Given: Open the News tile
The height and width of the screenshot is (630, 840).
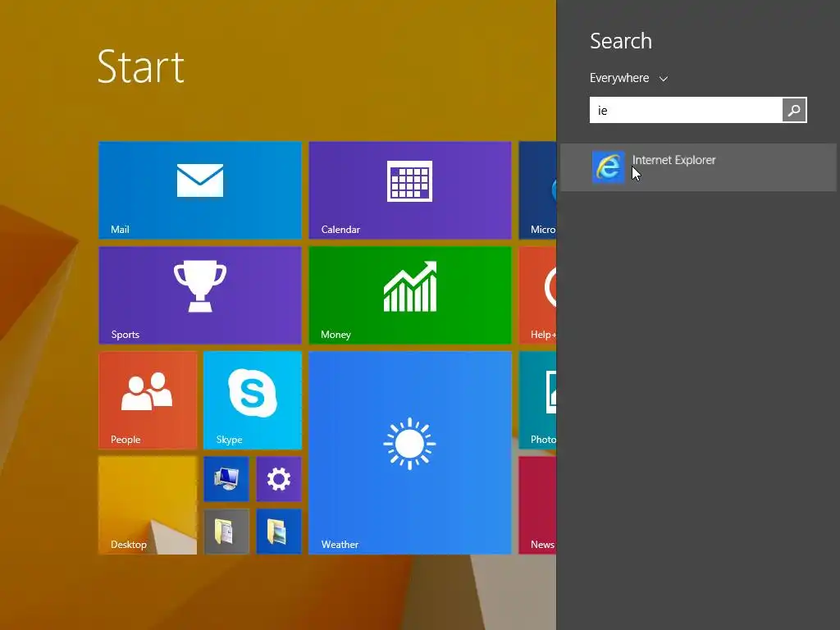Looking at the screenshot, I should (537, 505).
